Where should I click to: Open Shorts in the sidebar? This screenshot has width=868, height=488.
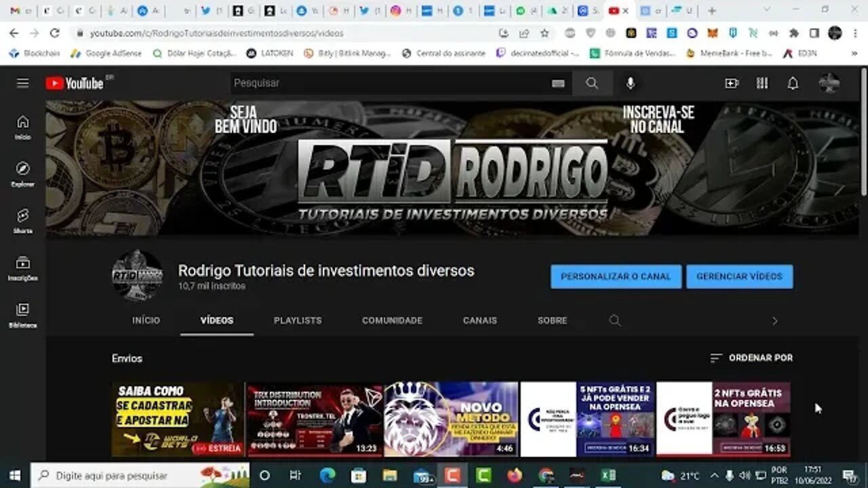pos(23,221)
